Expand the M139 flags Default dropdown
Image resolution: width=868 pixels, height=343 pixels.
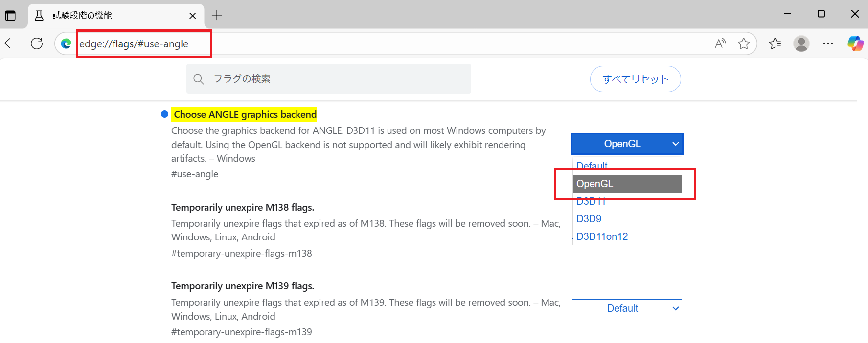(x=627, y=308)
